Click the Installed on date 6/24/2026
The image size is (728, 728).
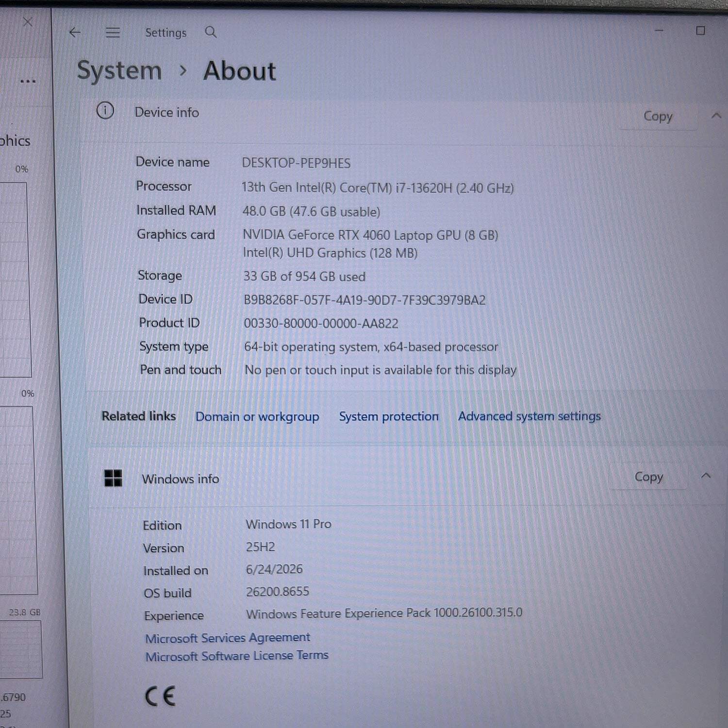(x=274, y=569)
